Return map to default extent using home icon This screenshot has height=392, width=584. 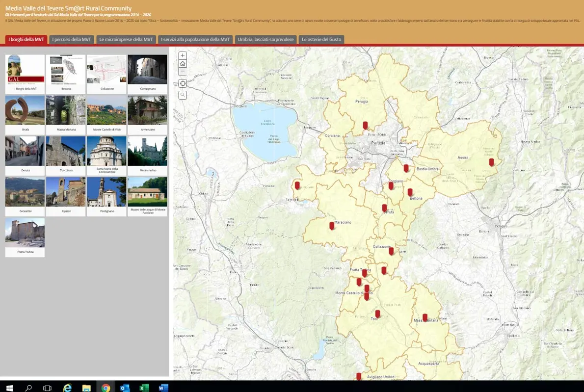[182, 63]
